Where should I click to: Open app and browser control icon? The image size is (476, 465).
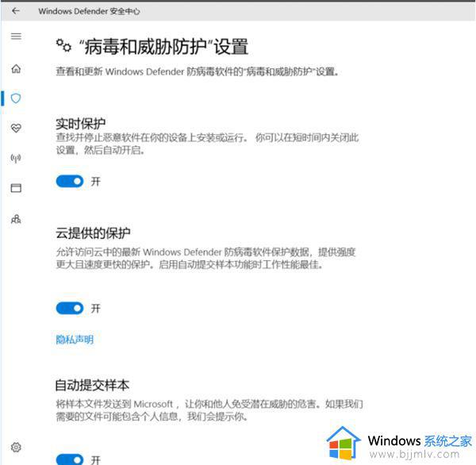16,188
